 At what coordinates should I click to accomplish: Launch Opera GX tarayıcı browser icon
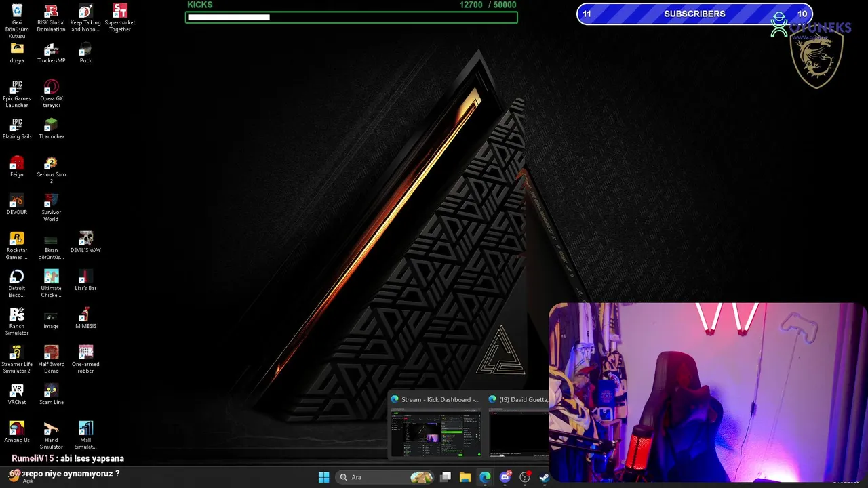click(51, 94)
